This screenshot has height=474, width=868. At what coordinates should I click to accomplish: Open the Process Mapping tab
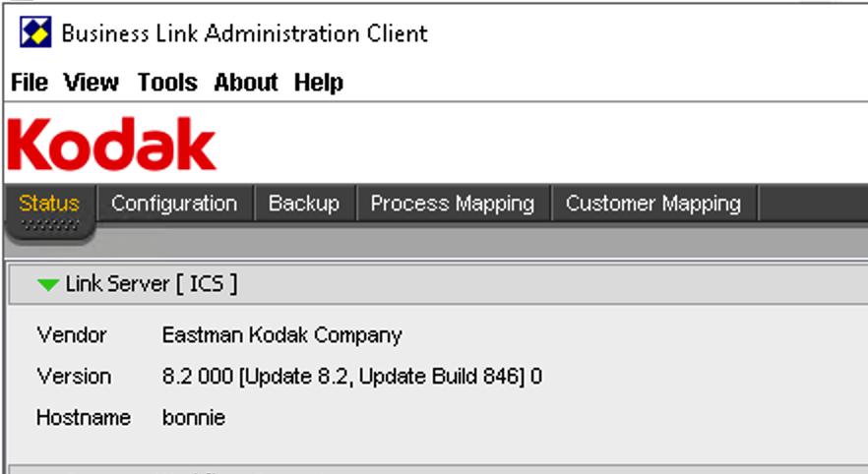453,204
